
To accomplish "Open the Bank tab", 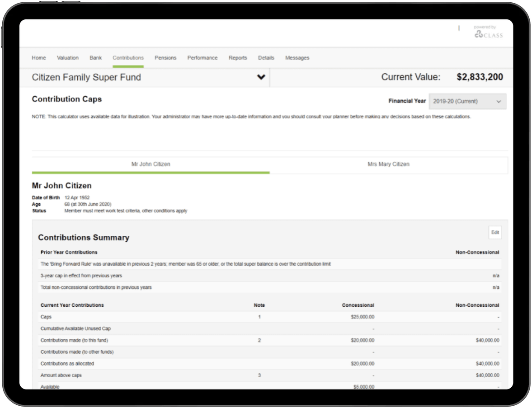I will pyautogui.click(x=96, y=58).
